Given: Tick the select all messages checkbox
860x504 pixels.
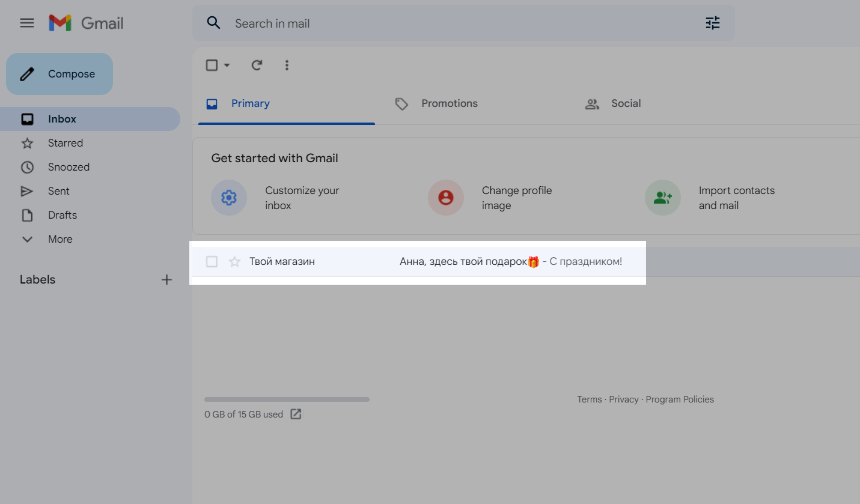Looking at the screenshot, I should 212,65.
